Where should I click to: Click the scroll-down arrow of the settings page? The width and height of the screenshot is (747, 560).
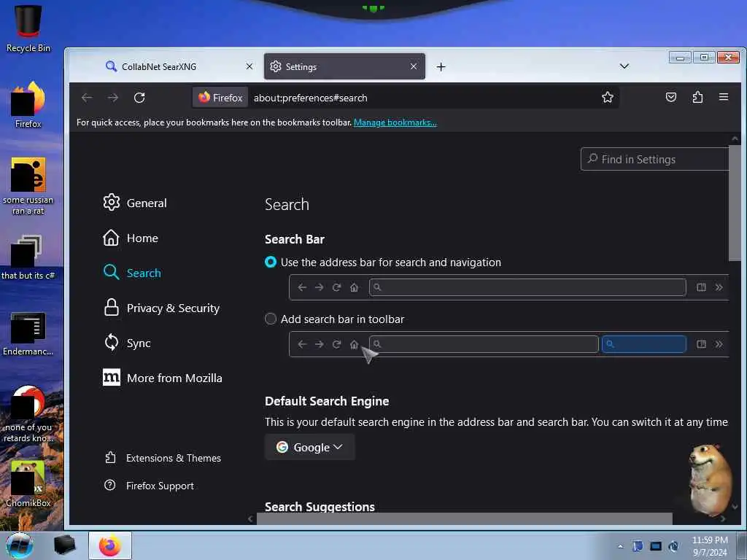(x=735, y=507)
